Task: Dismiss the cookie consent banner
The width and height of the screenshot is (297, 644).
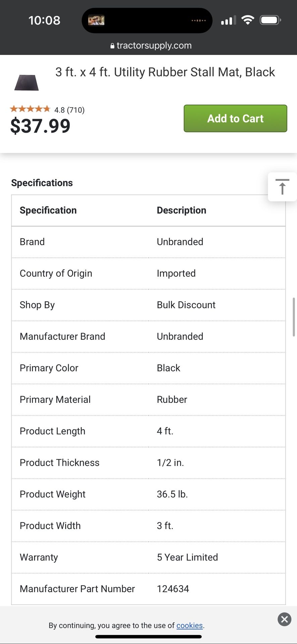Action: 284,620
